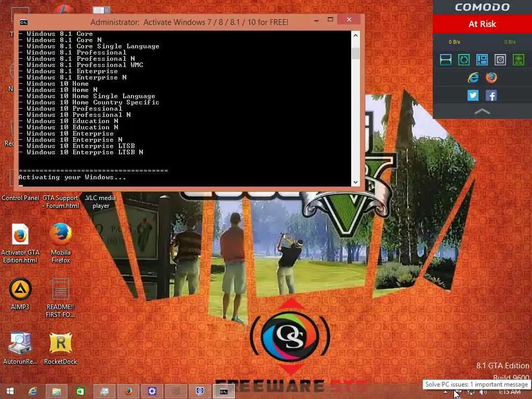This screenshot has height=399, width=532.
Task: Click the gray target-circle icon in Comodo widget
Action: tap(500, 60)
